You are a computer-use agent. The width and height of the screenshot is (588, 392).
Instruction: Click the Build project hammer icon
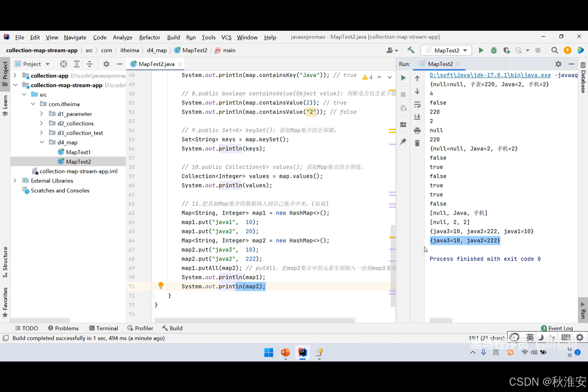[x=411, y=50]
